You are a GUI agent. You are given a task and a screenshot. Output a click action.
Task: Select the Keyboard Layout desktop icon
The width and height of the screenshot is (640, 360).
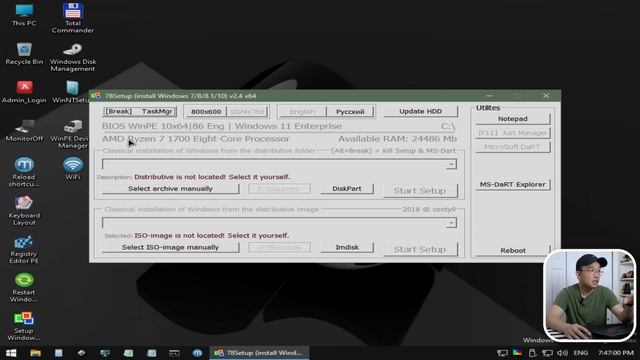24,211
